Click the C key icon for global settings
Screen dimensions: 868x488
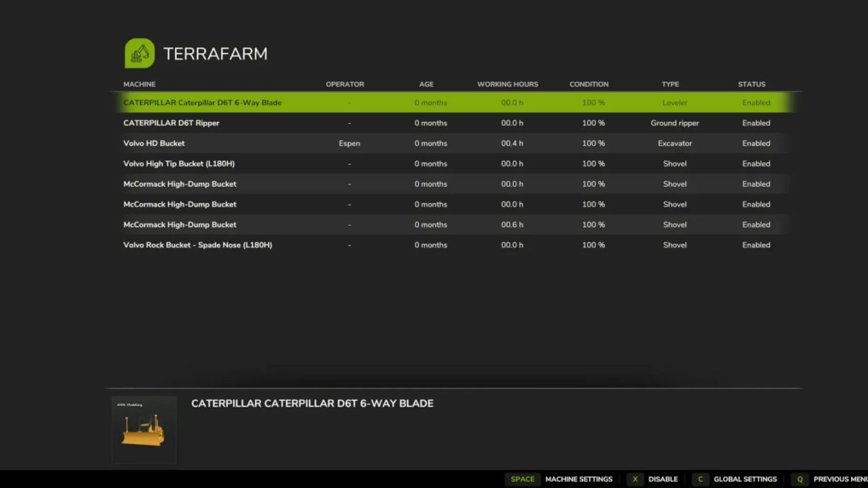(700, 479)
